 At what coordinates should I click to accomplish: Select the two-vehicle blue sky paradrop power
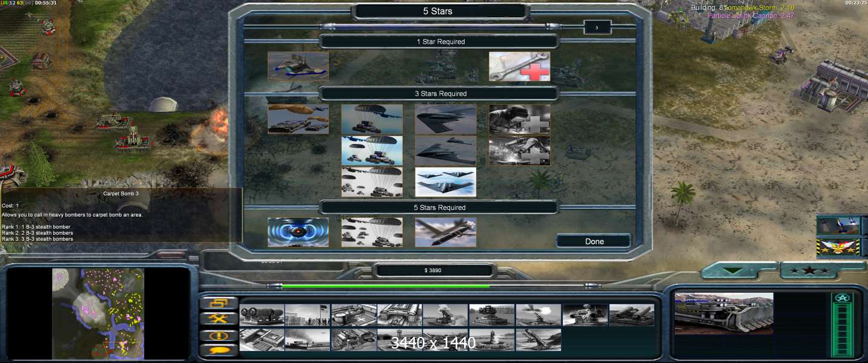tap(372, 151)
